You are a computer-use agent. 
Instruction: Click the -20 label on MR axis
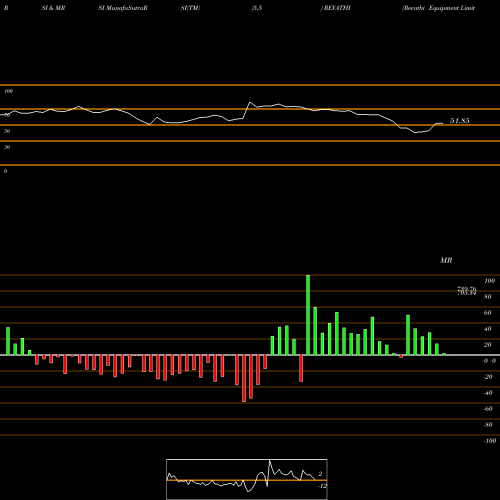(488, 377)
